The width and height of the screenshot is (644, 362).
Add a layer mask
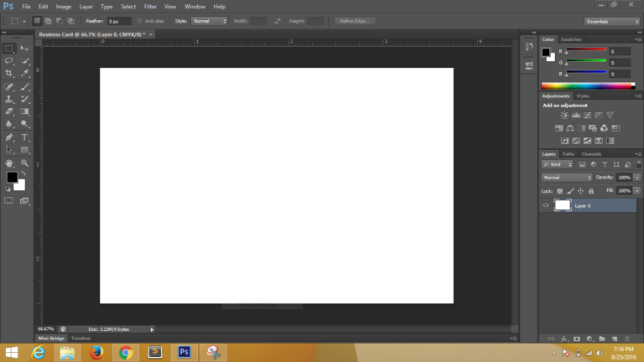pos(577,339)
